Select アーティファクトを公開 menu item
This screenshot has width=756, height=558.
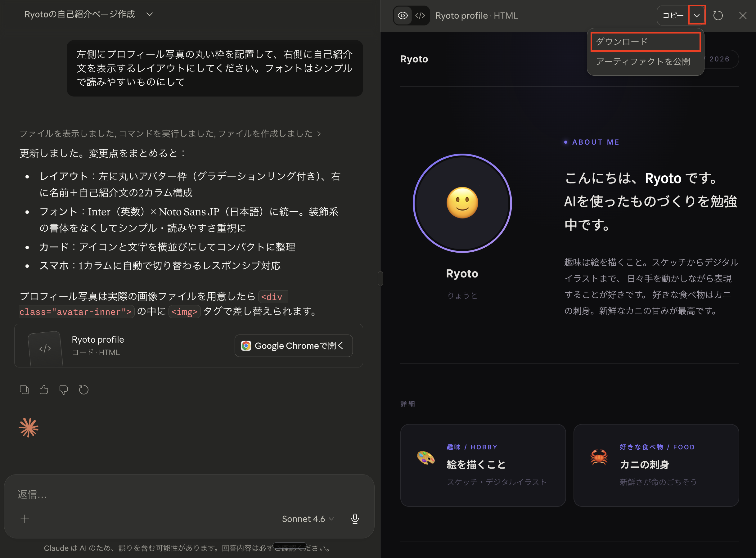tap(643, 61)
